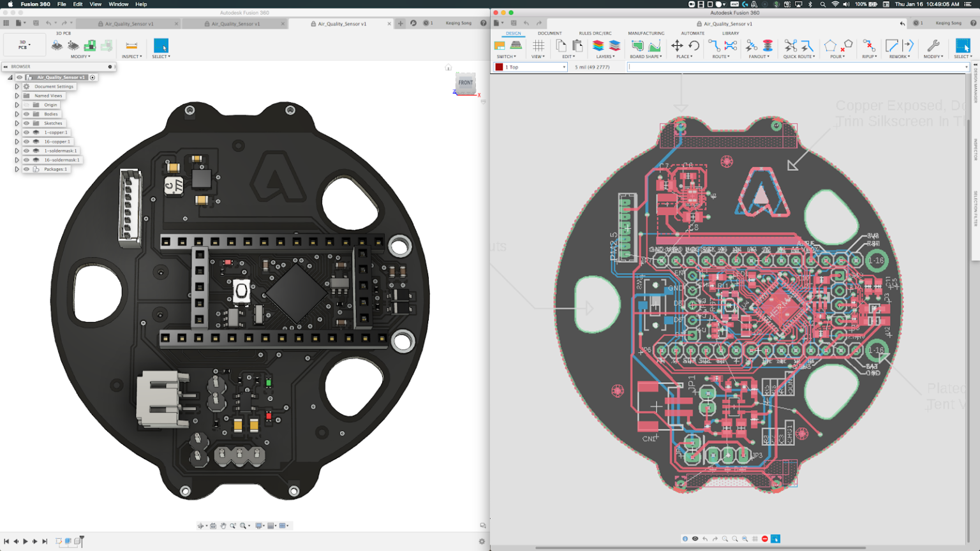Click the Front face on the ViewCube

(x=465, y=83)
